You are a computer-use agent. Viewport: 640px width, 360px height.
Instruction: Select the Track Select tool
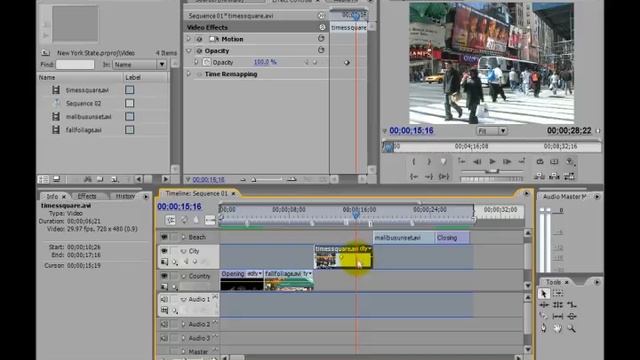pyautogui.click(x=558, y=293)
